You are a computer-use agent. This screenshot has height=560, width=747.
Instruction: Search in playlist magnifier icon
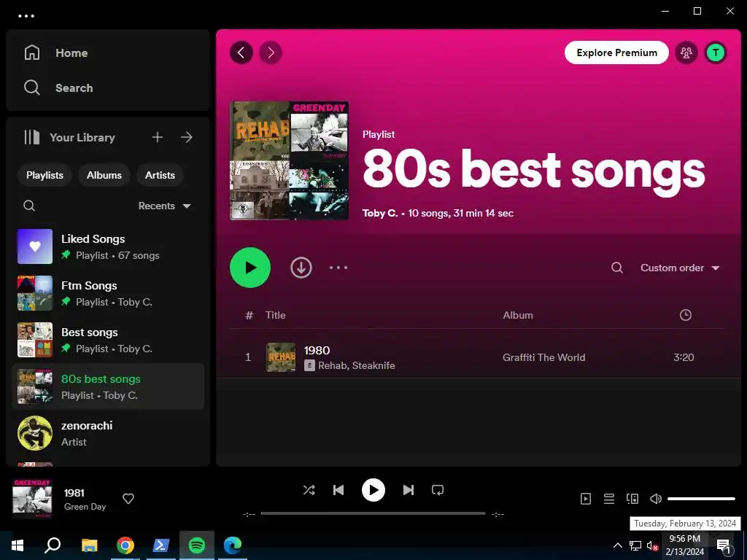click(x=617, y=268)
